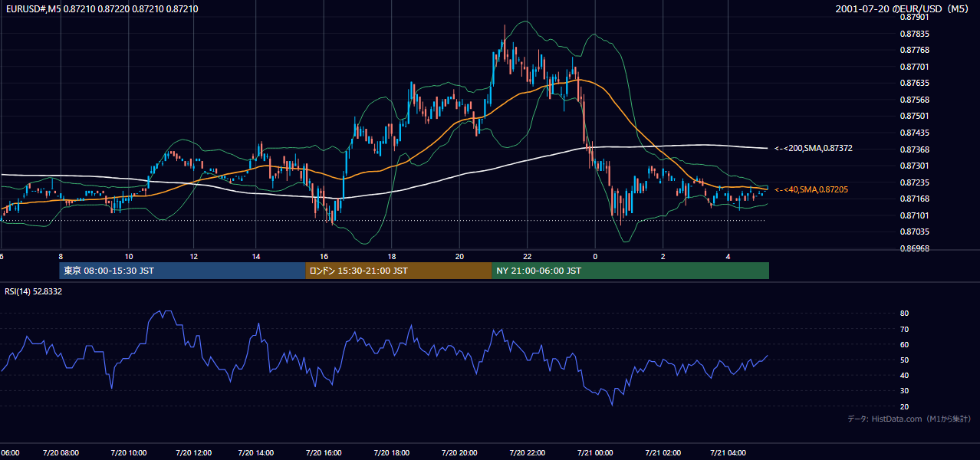The width and height of the screenshot is (980, 460).
Task: Click the 7/20 08:00 time axis label
Action: [x=61, y=452]
